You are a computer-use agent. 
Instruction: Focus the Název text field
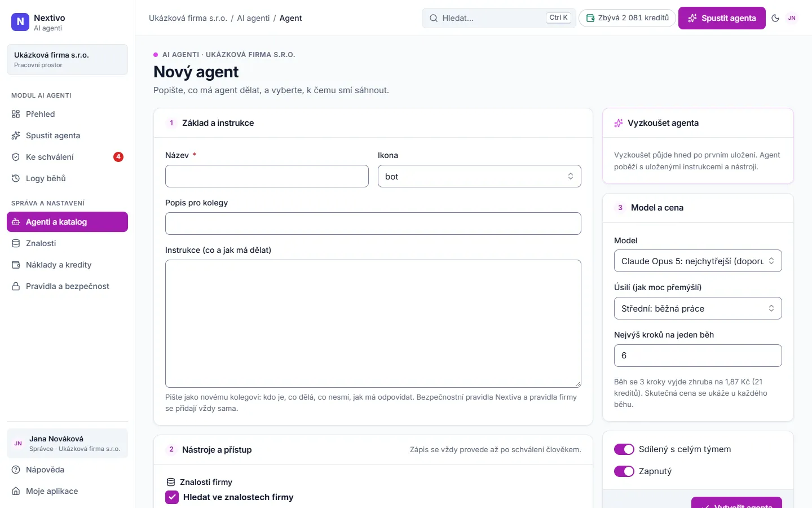(x=267, y=176)
